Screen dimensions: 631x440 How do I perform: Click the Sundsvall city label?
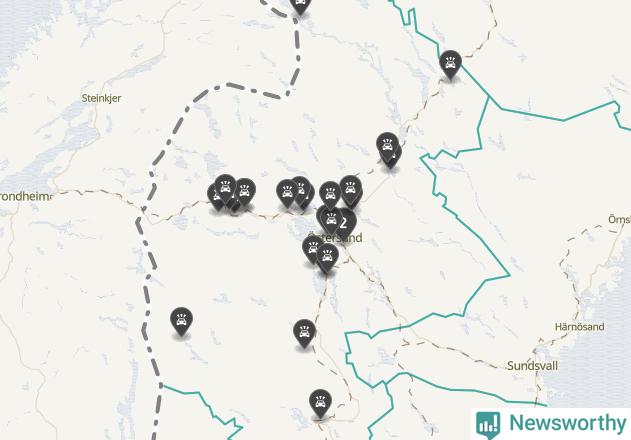pyautogui.click(x=532, y=366)
